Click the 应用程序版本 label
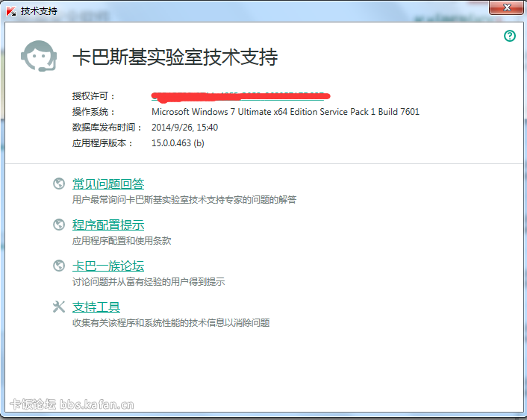The image size is (527, 420). pyautogui.click(x=102, y=142)
